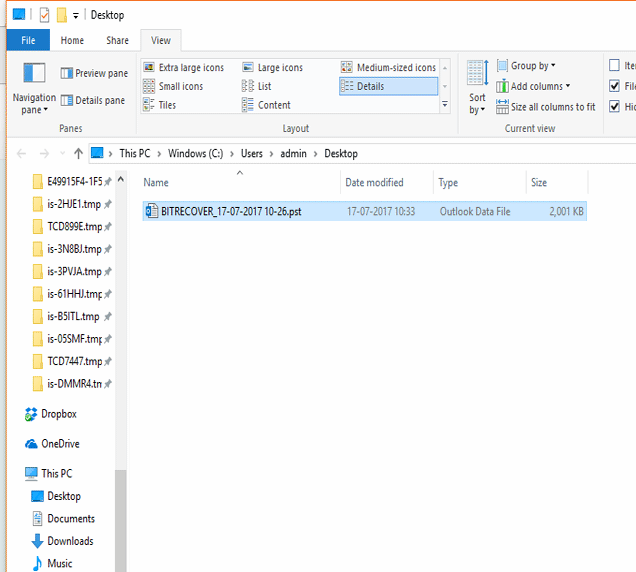Open the File menu tab
636x572 pixels.
pos(28,41)
